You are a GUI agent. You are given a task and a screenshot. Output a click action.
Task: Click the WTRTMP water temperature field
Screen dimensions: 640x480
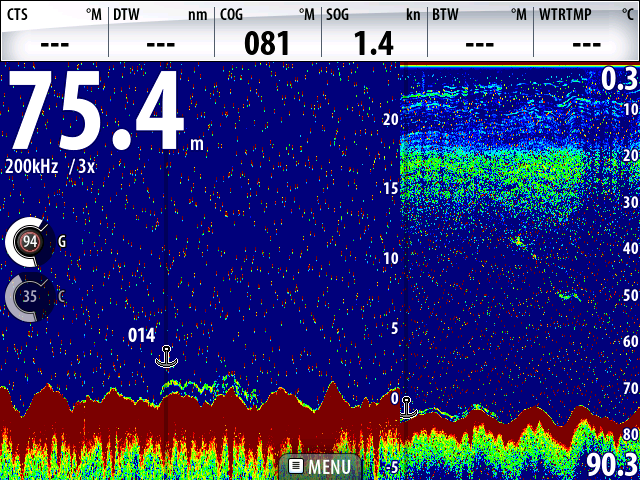586,31
